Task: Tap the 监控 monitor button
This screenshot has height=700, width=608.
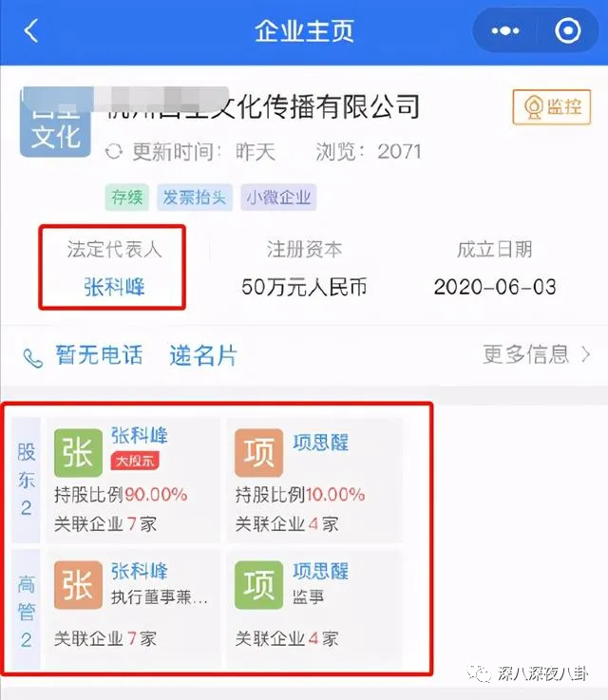Action: click(x=552, y=106)
